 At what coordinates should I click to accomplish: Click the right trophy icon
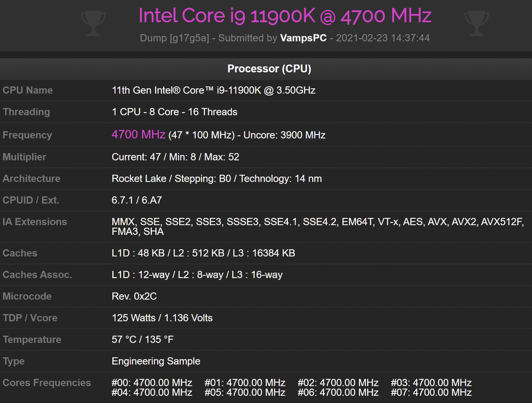(476, 23)
